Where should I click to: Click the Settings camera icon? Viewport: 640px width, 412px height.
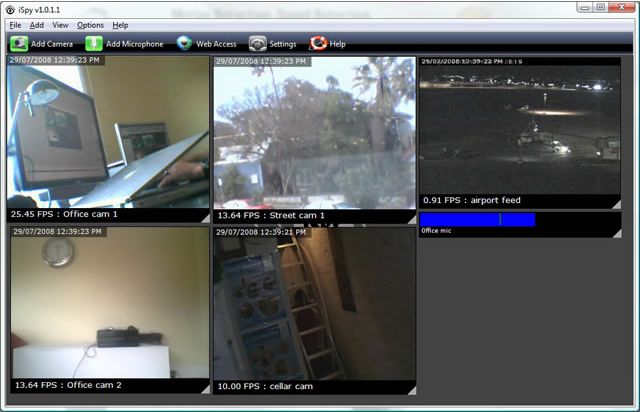coord(258,44)
